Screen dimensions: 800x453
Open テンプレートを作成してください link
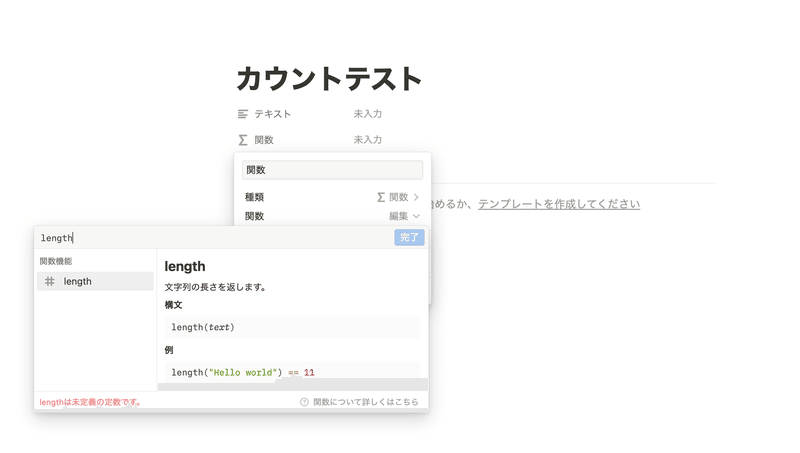click(559, 204)
